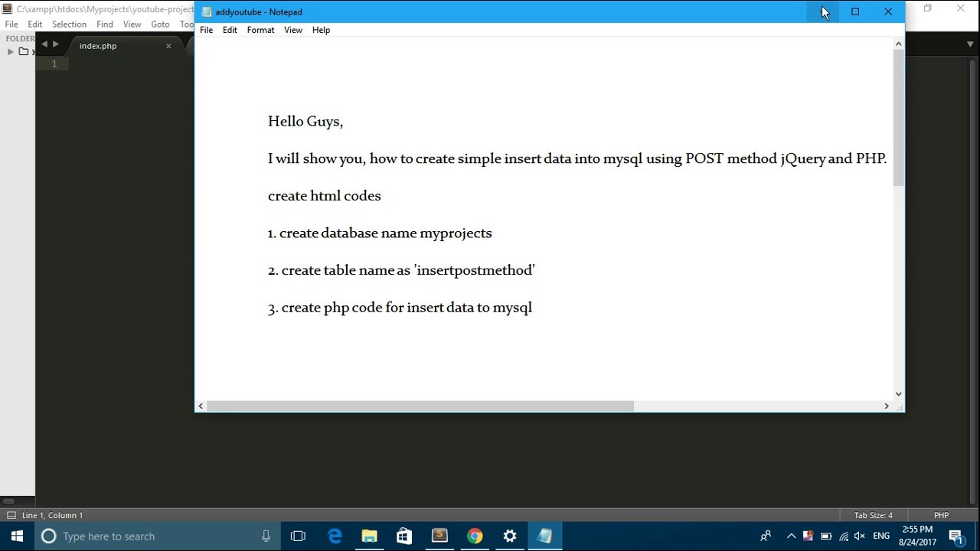Place cursor on 'Hello Guys,' line

coord(305,122)
